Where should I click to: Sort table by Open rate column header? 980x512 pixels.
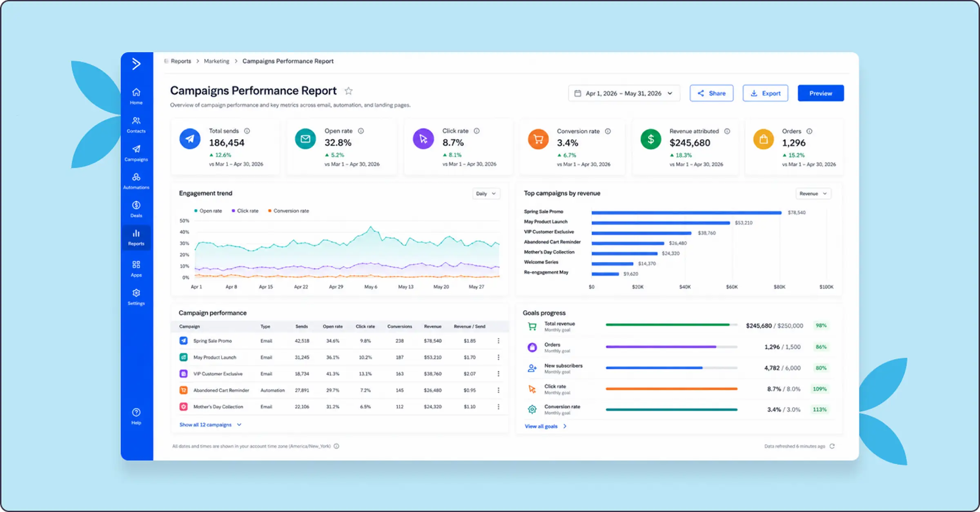click(x=333, y=327)
